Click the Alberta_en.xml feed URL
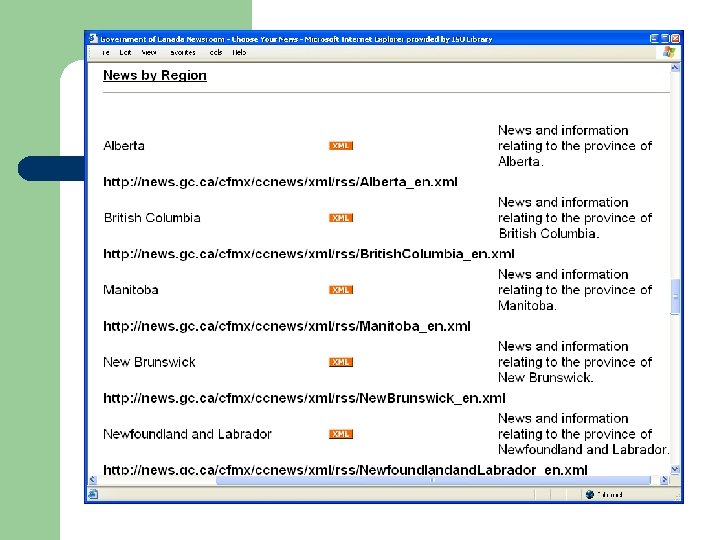The image size is (720, 540). [280, 182]
